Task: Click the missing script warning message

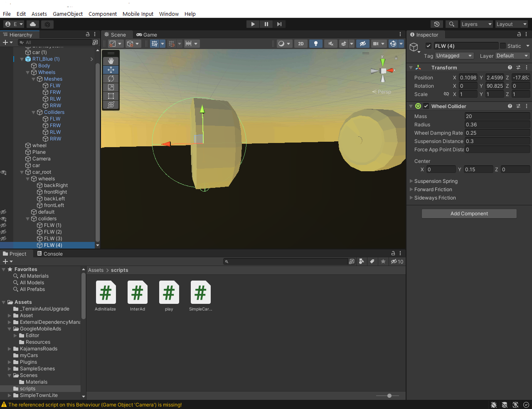Action: pyautogui.click(x=95, y=405)
